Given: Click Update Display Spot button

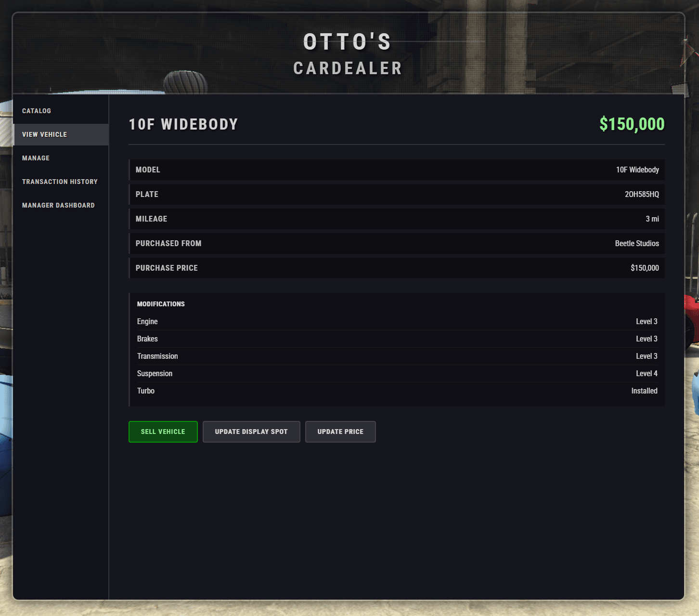Looking at the screenshot, I should [251, 432].
